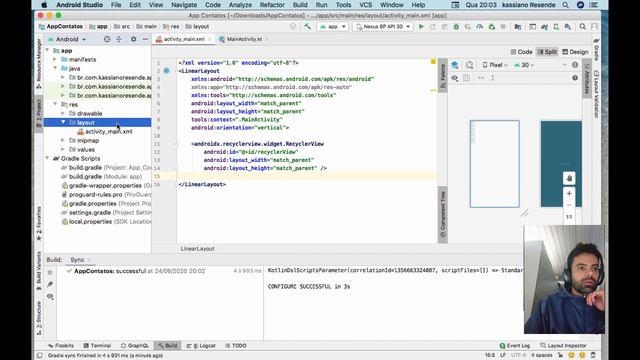Collapse the layout folder
Screen dimensions: 640x360
coord(63,122)
